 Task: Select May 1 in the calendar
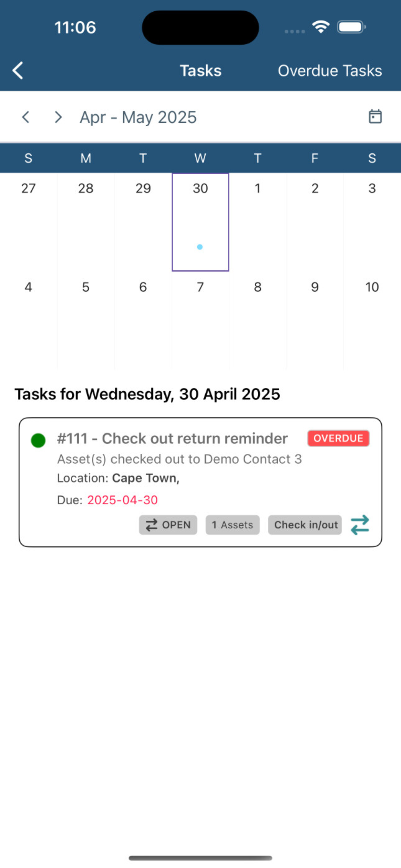point(257,222)
